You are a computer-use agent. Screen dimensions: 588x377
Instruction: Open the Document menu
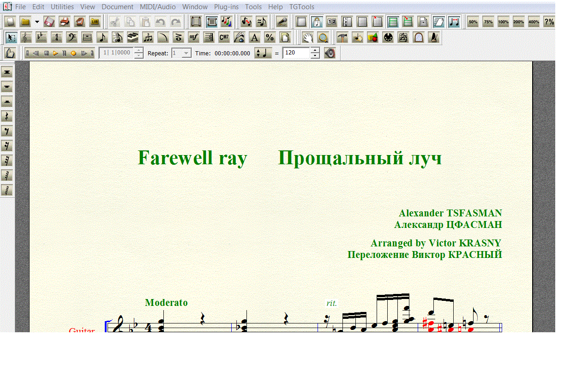click(118, 7)
